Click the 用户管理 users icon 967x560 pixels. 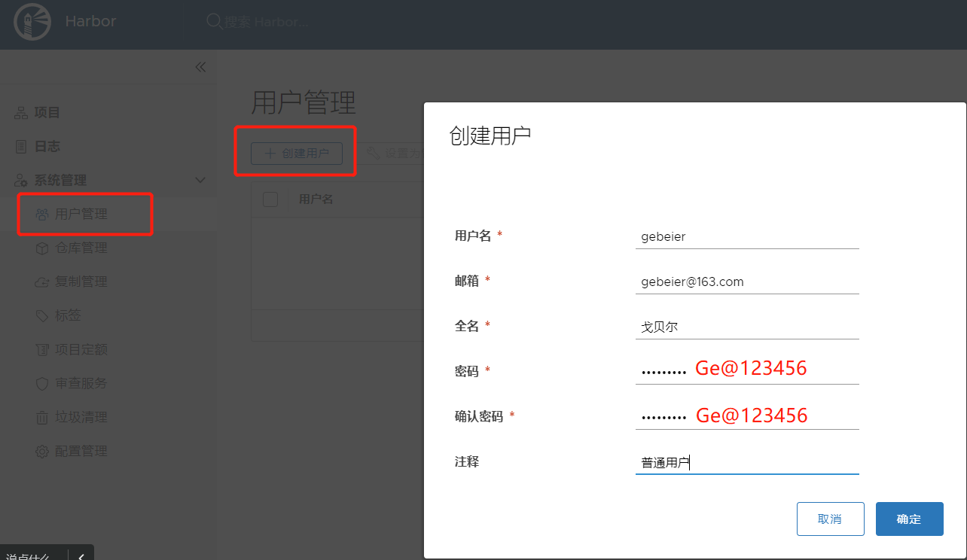pos(42,215)
